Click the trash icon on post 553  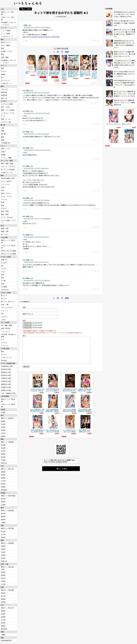click(x=95, y=289)
